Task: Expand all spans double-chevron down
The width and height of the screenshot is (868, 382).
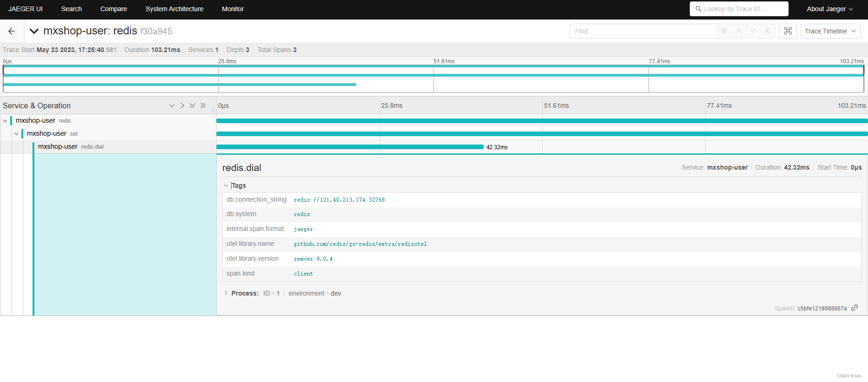Action: [192, 105]
